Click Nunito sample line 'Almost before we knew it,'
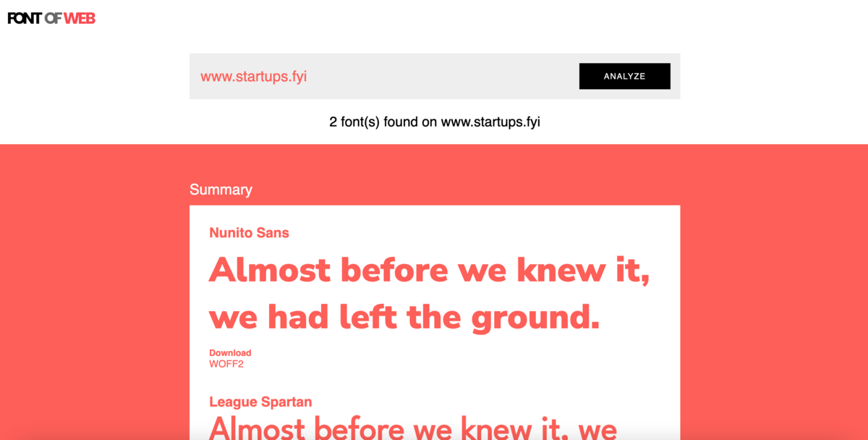The width and height of the screenshot is (868, 440). [x=430, y=271]
